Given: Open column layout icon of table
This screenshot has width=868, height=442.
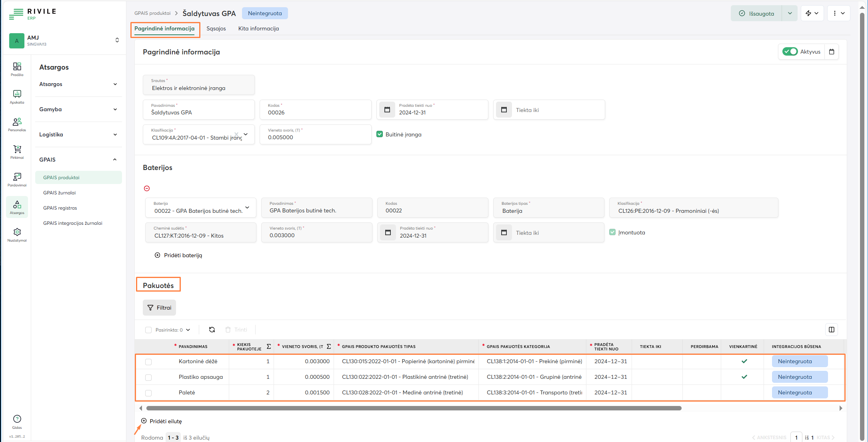Looking at the screenshot, I should [832, 330].
